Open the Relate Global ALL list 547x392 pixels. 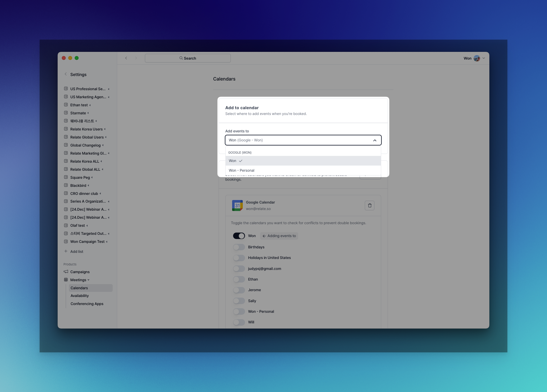click(85, 169)
